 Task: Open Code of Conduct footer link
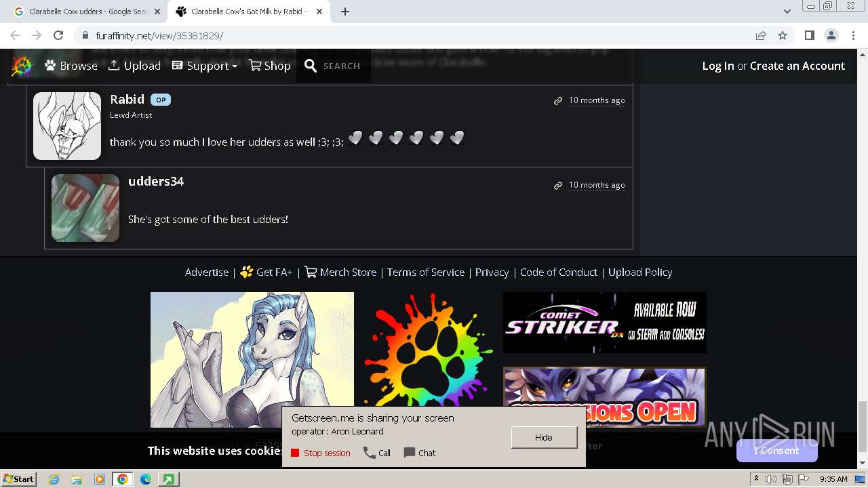click(559, 272)
